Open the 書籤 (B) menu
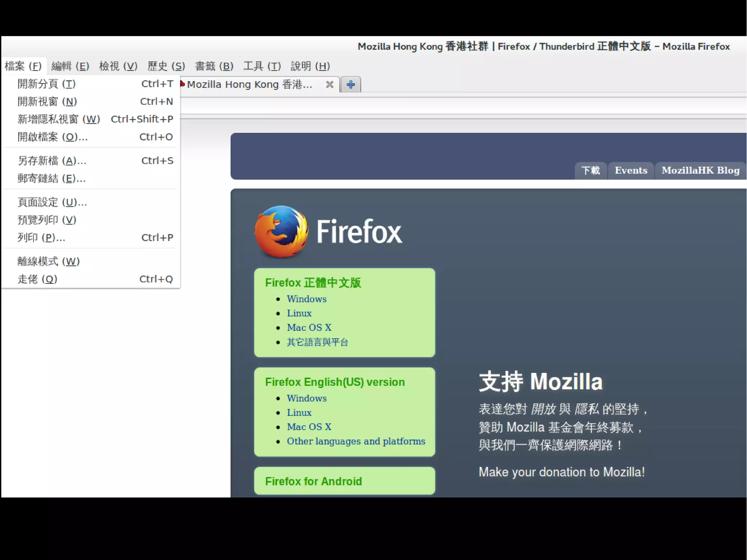This screenshot has width=747, height=560. pos(214,66)
